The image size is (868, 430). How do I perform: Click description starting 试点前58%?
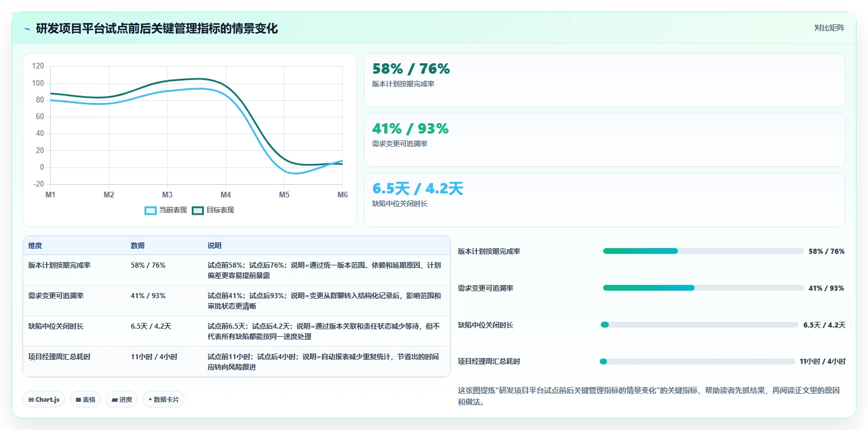(x=324, y=271)
